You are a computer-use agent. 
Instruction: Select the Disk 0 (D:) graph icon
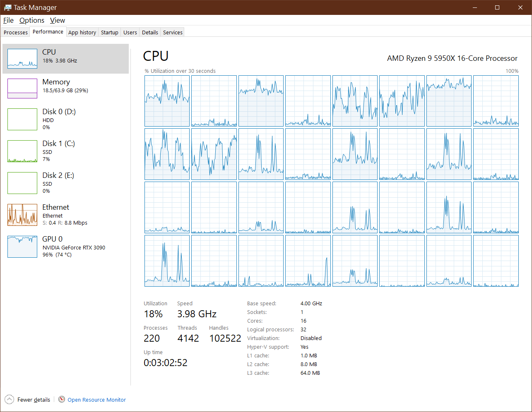pyautogui.click(x=22, y=119)
